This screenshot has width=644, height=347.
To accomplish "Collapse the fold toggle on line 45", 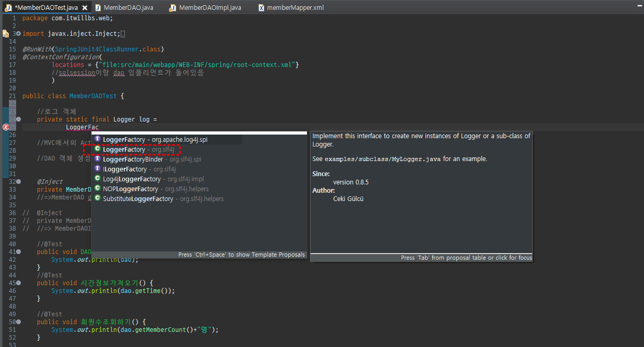I will 19,283.
